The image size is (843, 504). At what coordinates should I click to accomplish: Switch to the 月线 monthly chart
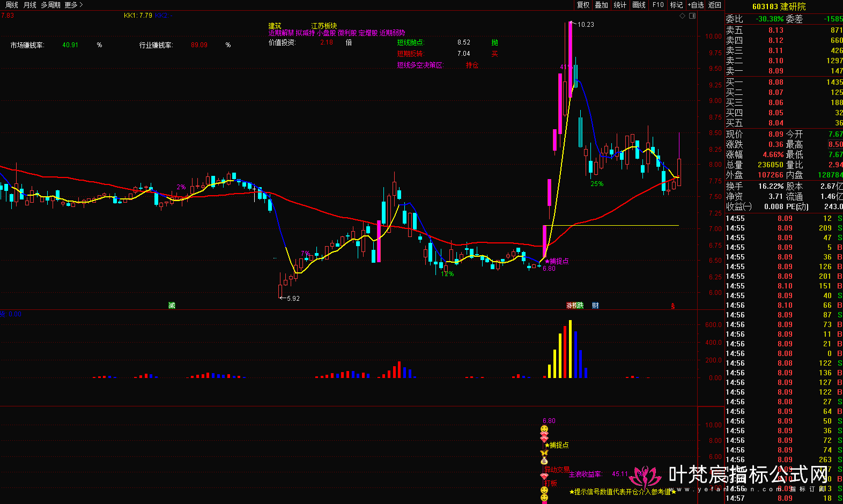tap(30, 5)
